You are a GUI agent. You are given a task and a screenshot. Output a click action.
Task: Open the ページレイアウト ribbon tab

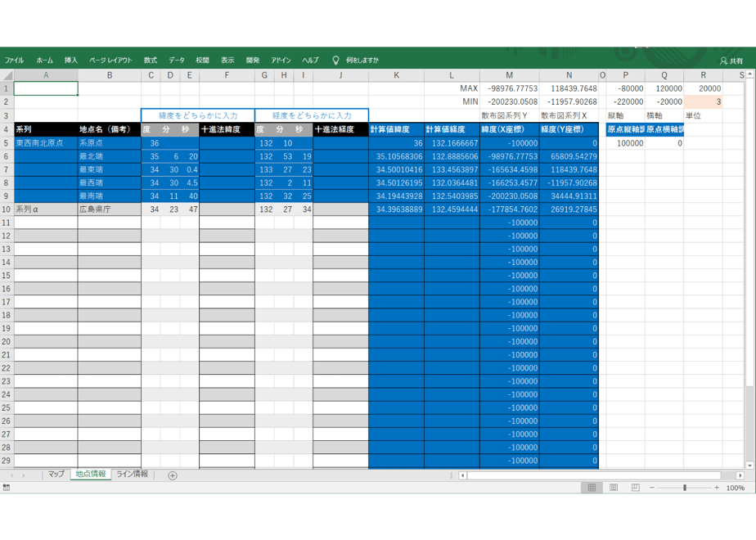click(110, 61)
